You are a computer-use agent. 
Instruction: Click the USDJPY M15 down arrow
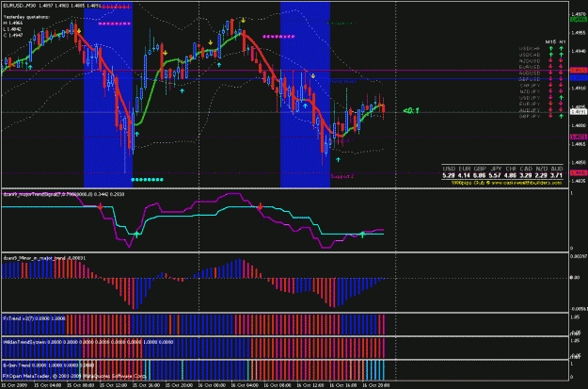(550, 98)
